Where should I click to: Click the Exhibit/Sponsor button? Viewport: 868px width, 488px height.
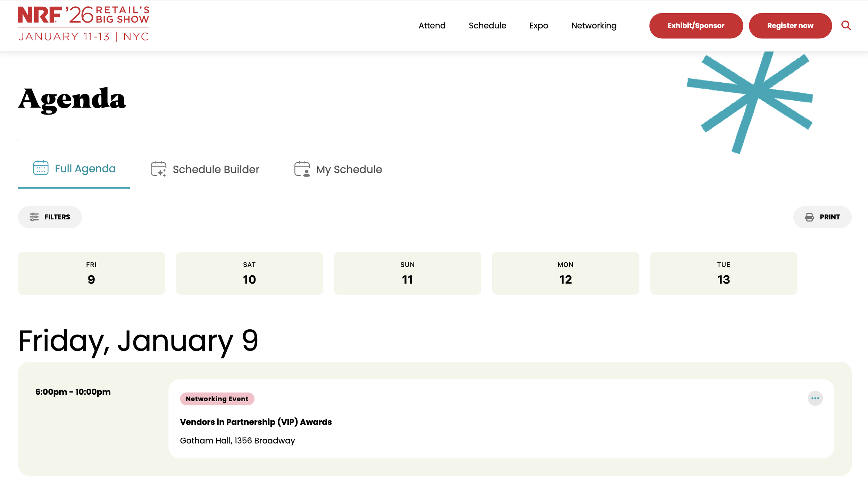click(696, 26)
